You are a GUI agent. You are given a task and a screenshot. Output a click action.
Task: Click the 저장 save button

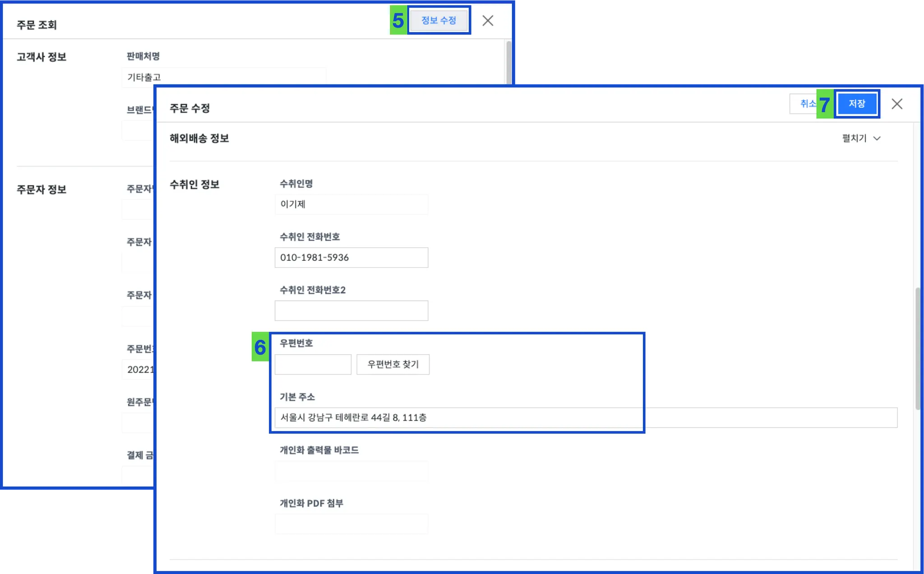click(856, 104)
